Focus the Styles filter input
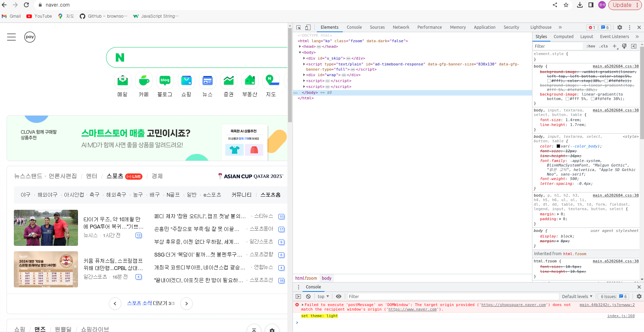This screenshot has height=332, width=644. point(558,46)
